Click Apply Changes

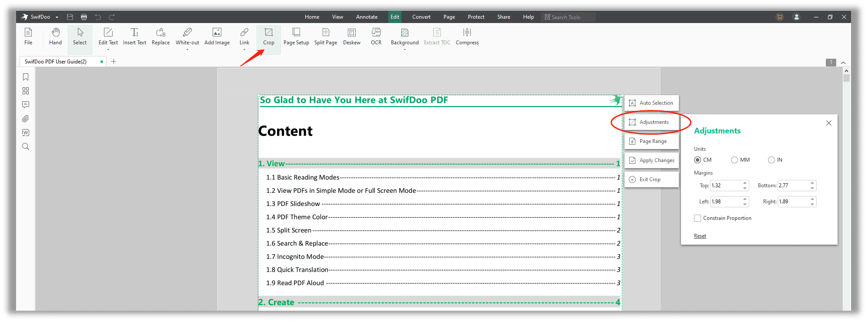[x=651, y=160]
